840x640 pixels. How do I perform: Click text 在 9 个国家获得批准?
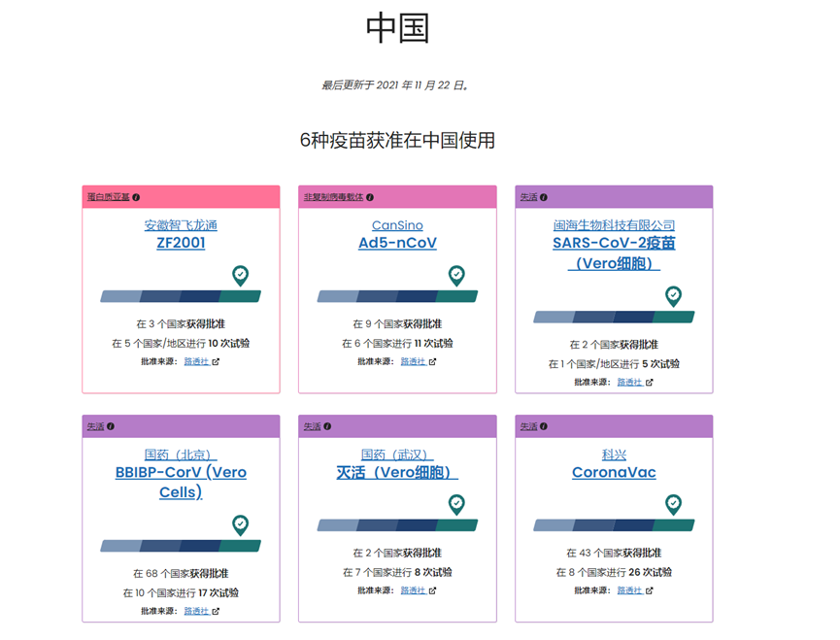tap(397, 324)
